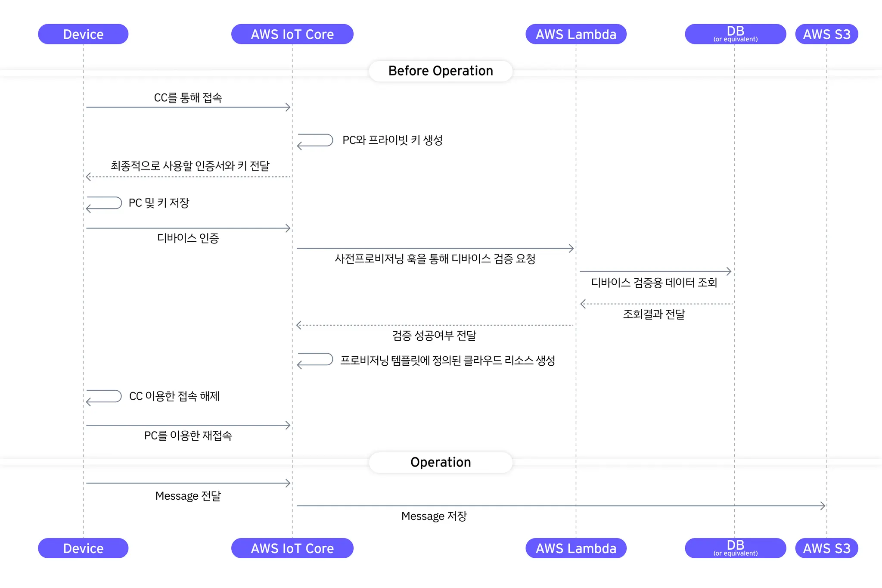Select the AWS S3 participant in the footer row
Image resolution: width=882 pixels, height=588 pixels.
coord(826,548)
